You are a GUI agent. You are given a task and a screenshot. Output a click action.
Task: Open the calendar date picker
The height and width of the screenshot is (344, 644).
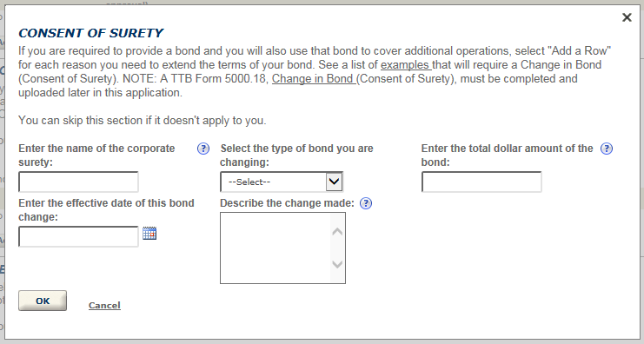pos(149,233)
